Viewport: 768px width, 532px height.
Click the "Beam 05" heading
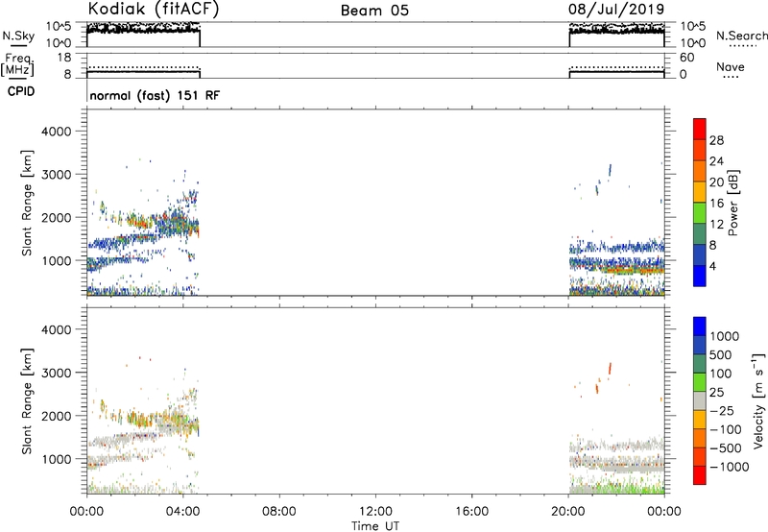click(x=374, y=11)
